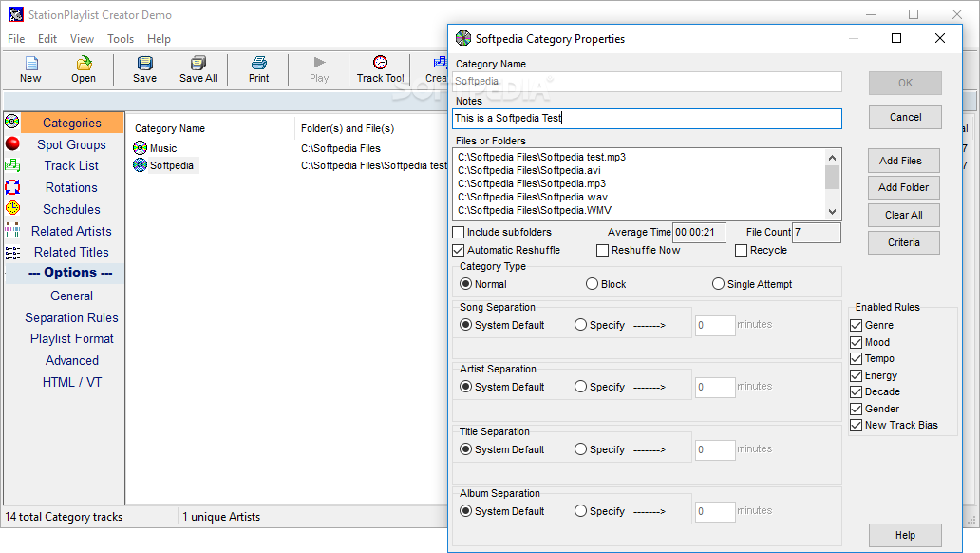Click the Softpedia category disc icon
The height and width of the screenshot is (553, 980).
coord(140,165)
